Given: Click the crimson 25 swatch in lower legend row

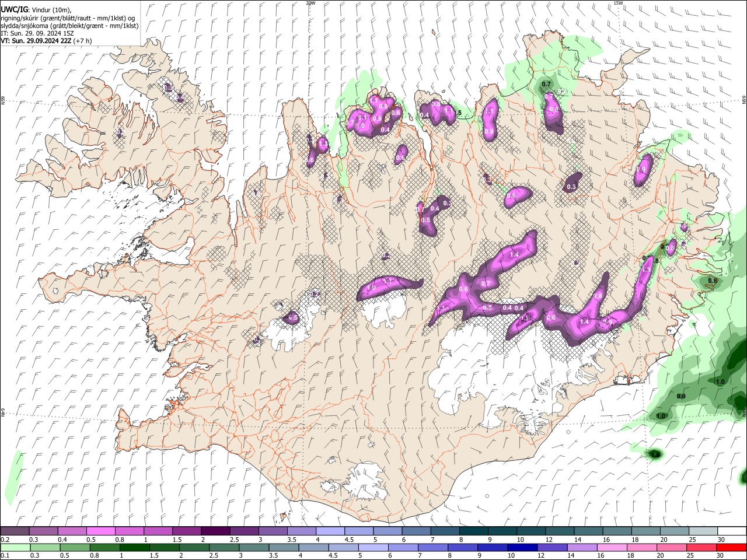Looking at the screenshot, I should (x=701, y=547).
